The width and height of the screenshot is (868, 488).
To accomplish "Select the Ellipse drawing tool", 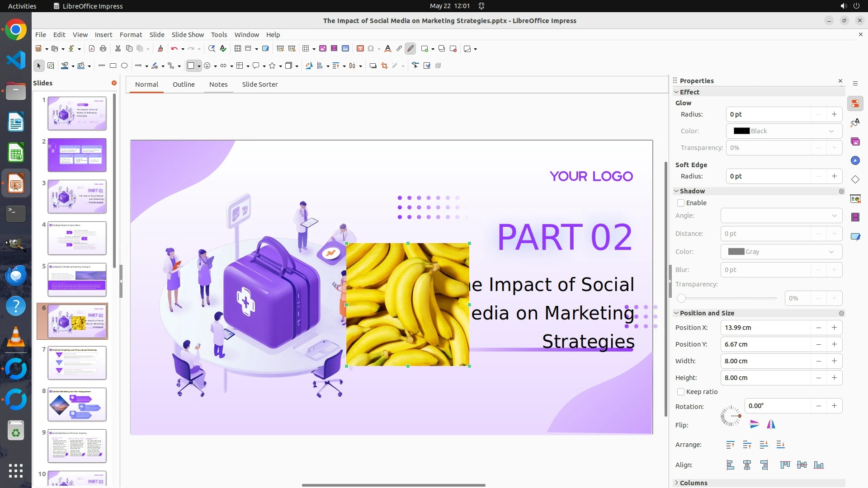I will point(124,66).
